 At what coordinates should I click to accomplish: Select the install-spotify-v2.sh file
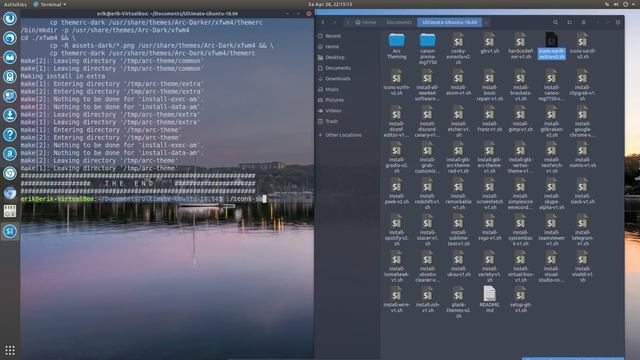click(396, 231)
